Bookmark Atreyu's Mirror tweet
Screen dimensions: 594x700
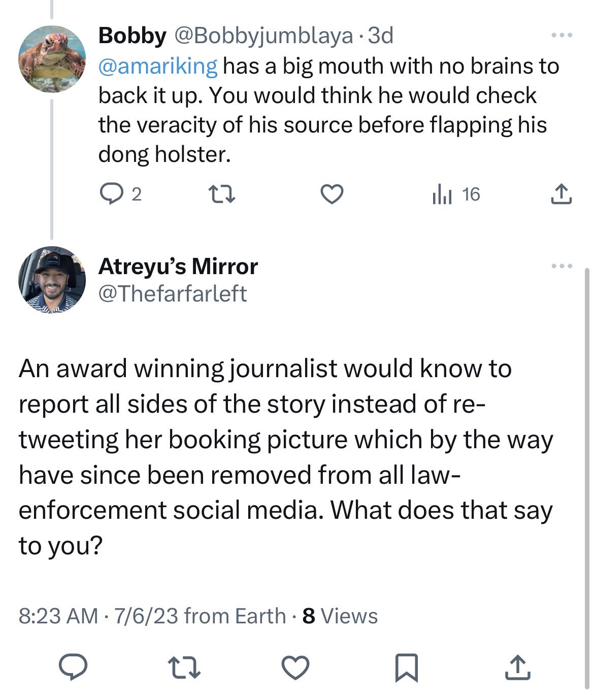(x=407, y=666)
